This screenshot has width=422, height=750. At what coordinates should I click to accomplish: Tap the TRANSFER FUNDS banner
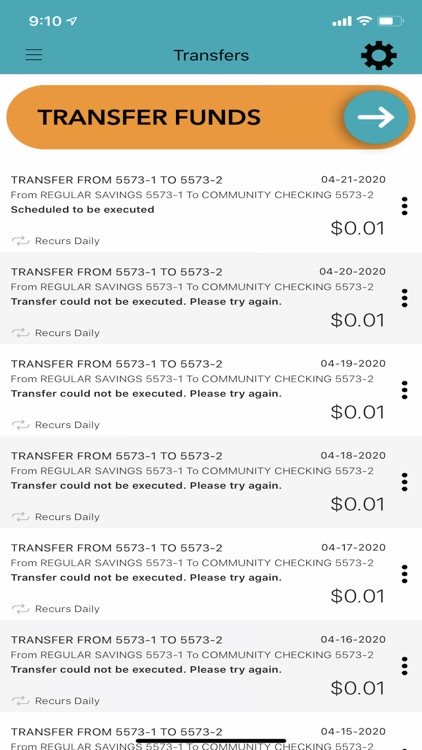point(211,117)
